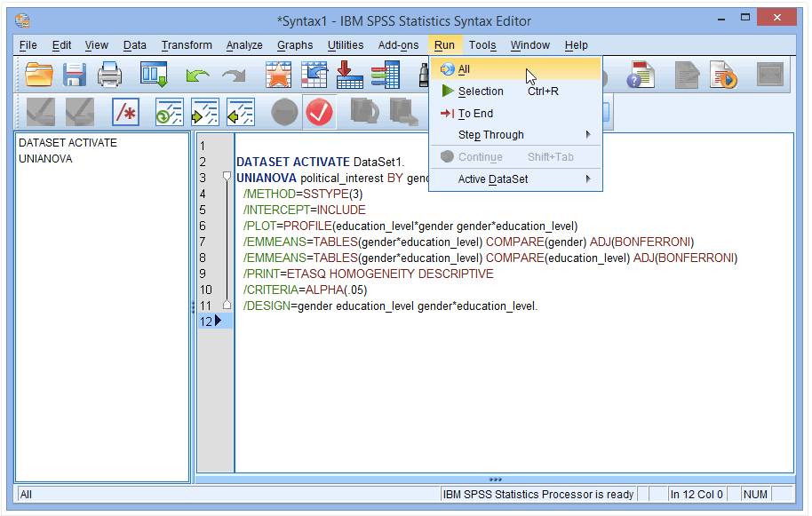Click the greyed-out document icon in the toolbar
The image size is (812, 516).
pos(688,75)
